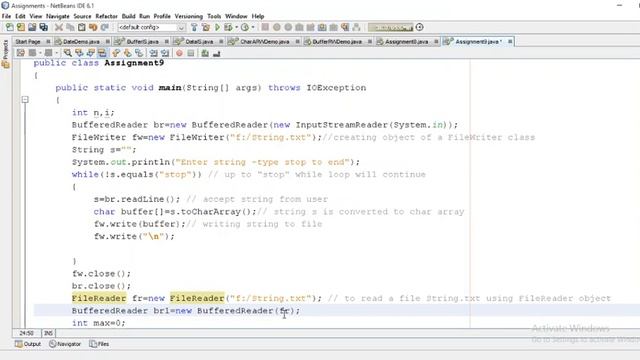This screenshot has width=640, height=360.
Task: Click the Save All toolbar icon
Action: 43,27
